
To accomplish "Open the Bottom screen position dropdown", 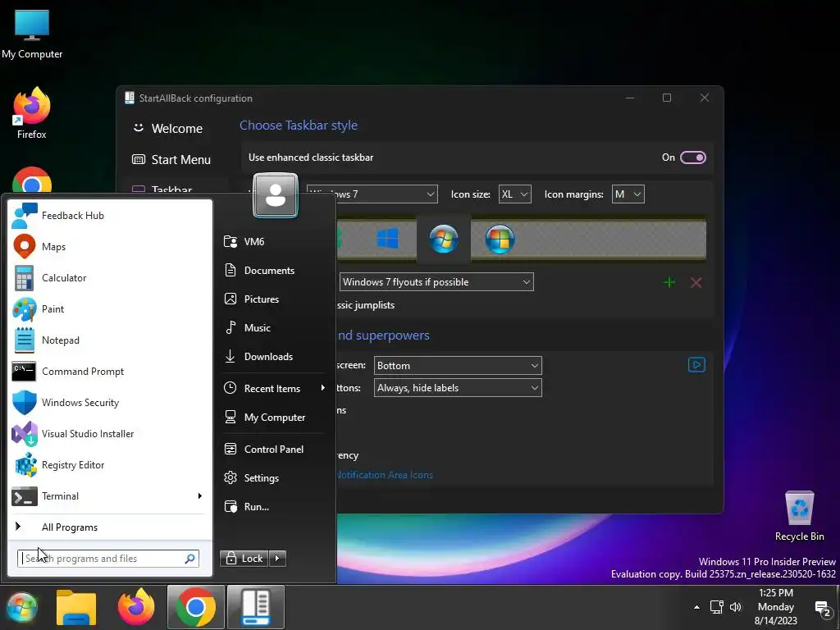I will (x=458, y=365).
